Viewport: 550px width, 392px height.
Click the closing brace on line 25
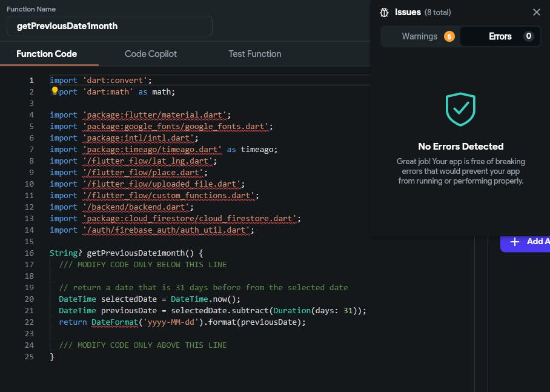52,356
